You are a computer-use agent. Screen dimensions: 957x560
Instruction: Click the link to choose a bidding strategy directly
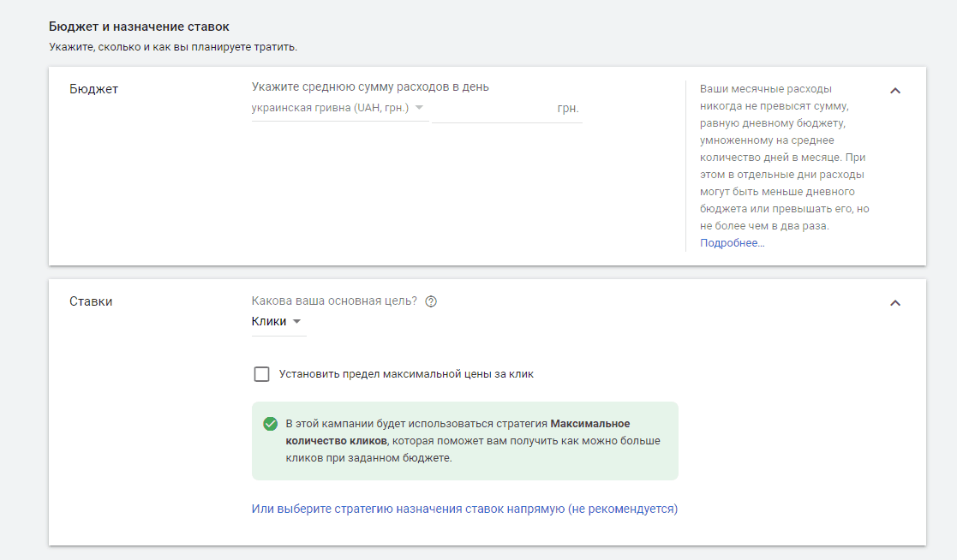[x=464, y=508]
